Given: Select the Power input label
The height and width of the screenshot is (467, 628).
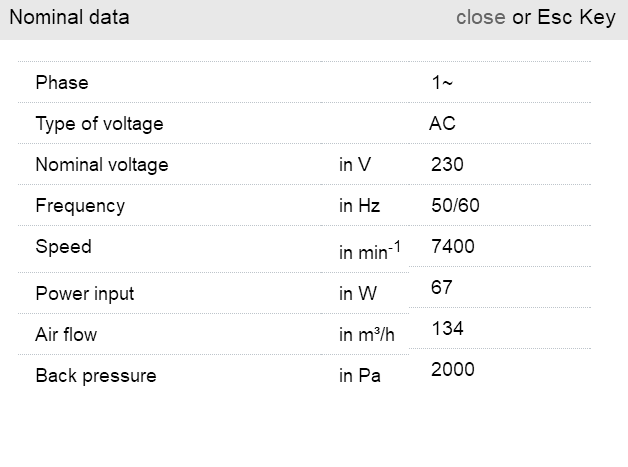Looking at the screenshot, I should click(85, 294).
